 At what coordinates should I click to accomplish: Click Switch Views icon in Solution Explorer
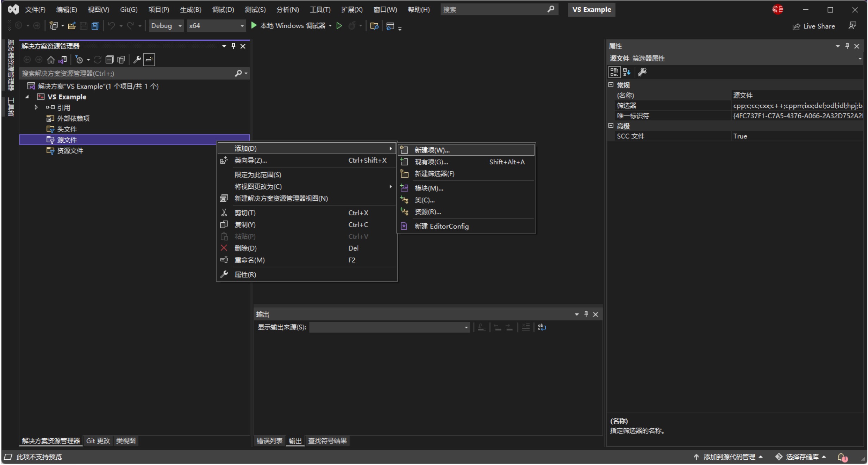63,60
